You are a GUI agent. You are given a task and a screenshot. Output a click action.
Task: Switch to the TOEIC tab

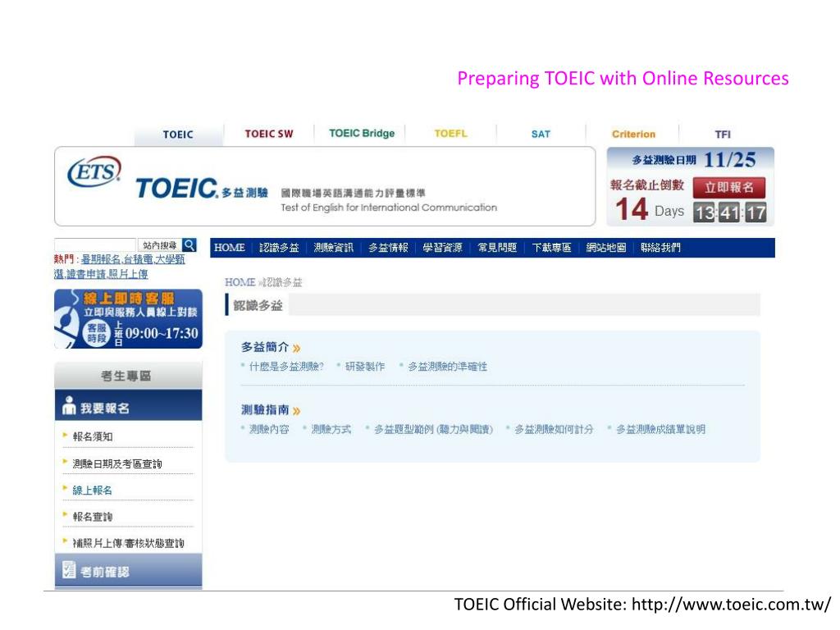click(178, 135)
